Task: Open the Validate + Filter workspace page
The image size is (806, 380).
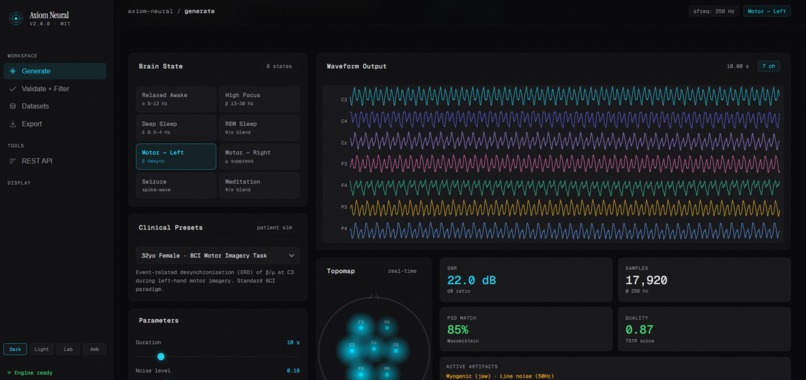Action: click(55, 89)
